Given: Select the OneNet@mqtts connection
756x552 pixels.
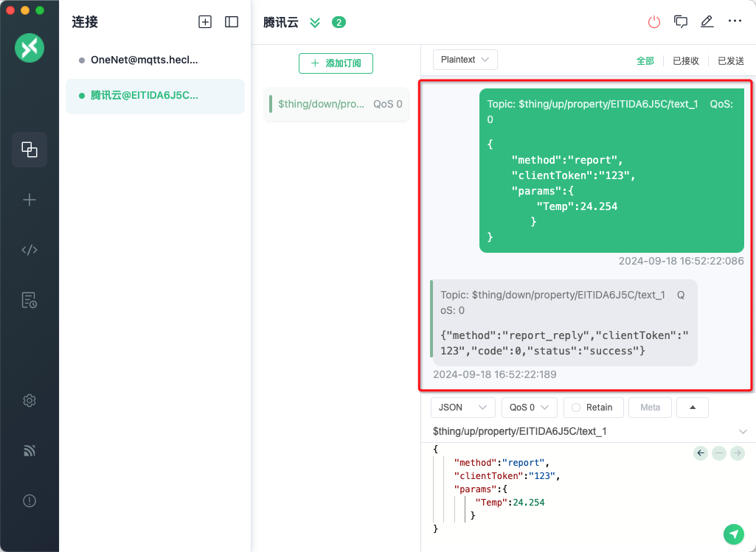Looking at the screenshot, I should (x=144, y=60).
